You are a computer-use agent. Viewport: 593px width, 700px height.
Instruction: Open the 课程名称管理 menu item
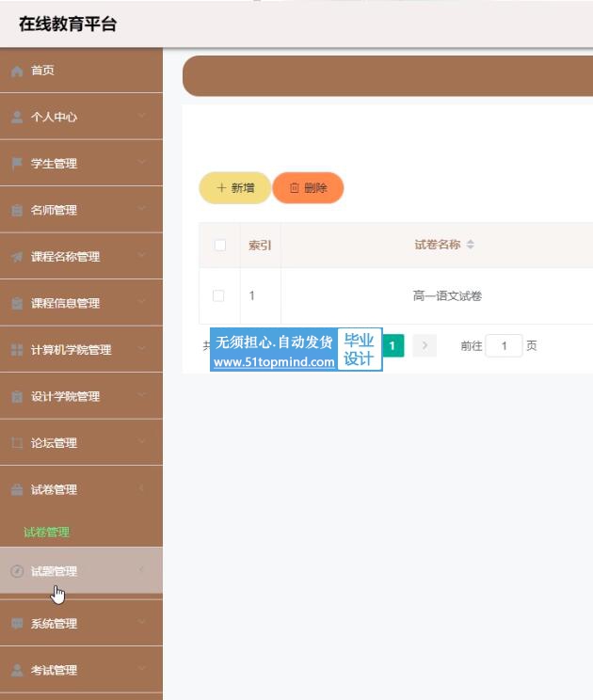coord(81,257)
